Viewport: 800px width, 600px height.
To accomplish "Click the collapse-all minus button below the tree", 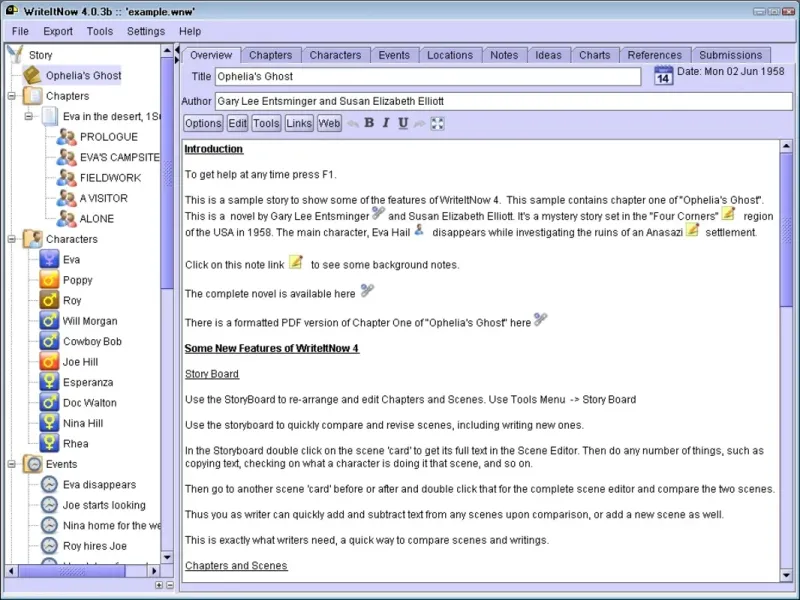I will (x=170, y=585).
